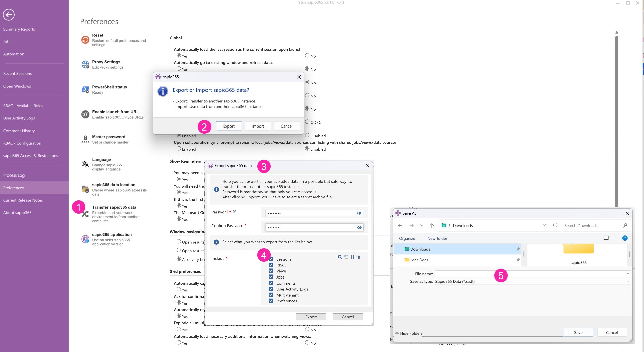
Task: Click the Language translation icon
Action: point(85,164)
